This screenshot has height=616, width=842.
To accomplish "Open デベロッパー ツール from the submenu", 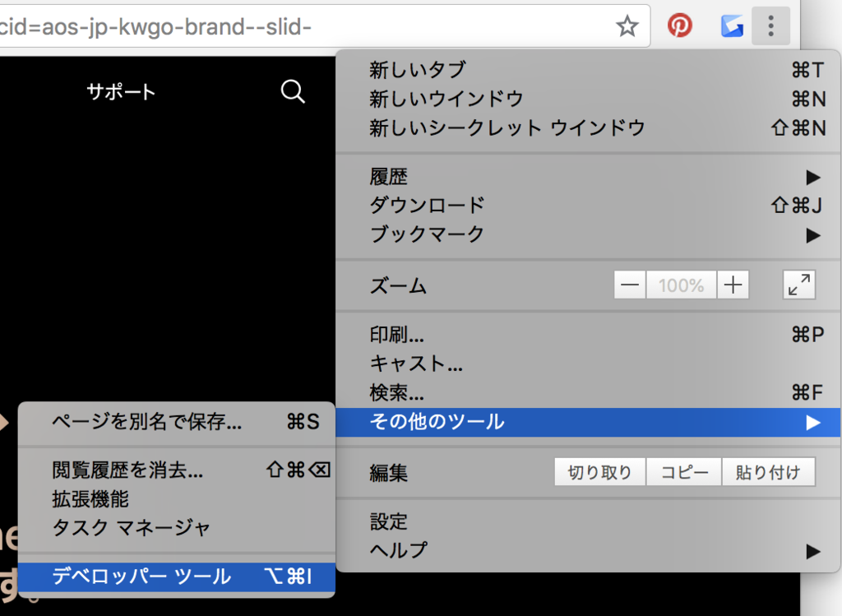I will 177,577.
